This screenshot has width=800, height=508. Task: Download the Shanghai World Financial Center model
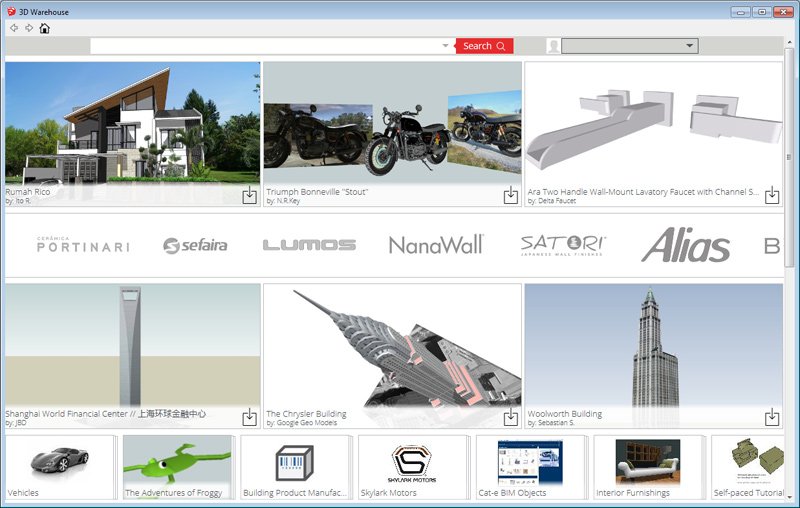point(249,417)
